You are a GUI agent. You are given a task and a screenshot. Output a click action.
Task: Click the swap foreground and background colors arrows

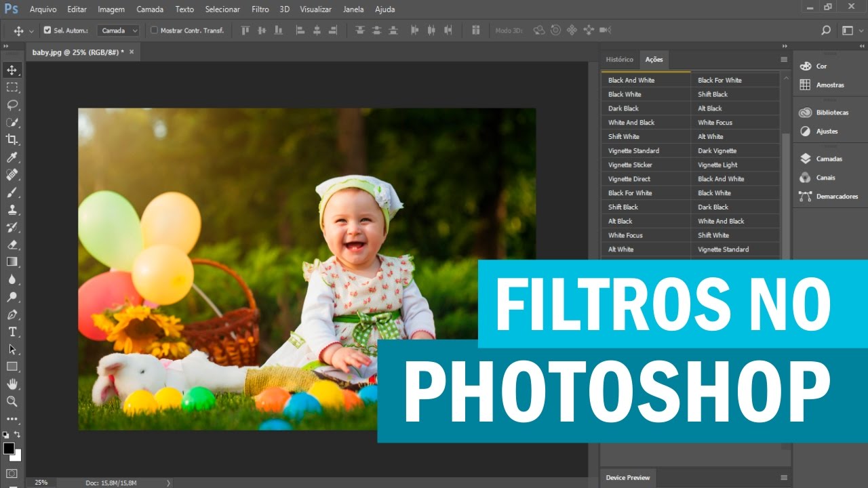pyautogui.click(x=18, y=434)
